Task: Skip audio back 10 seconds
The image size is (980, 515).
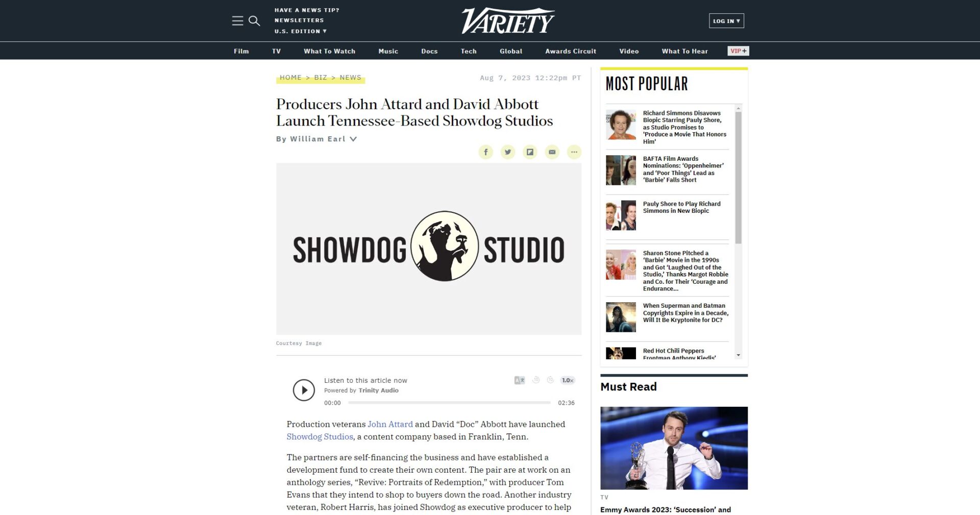Action: pos(535,380)
